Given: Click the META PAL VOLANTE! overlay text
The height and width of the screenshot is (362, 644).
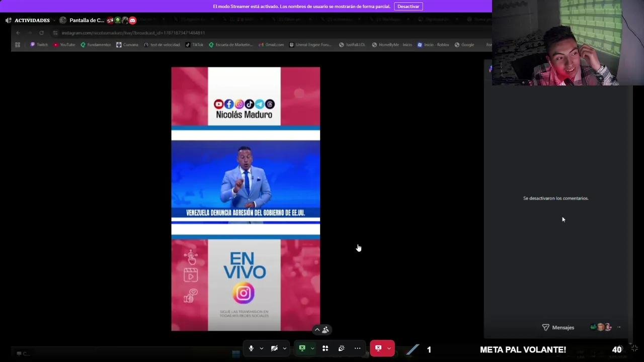Looking at the screenshot, I should pyautogui.click(x=523, y=350).
